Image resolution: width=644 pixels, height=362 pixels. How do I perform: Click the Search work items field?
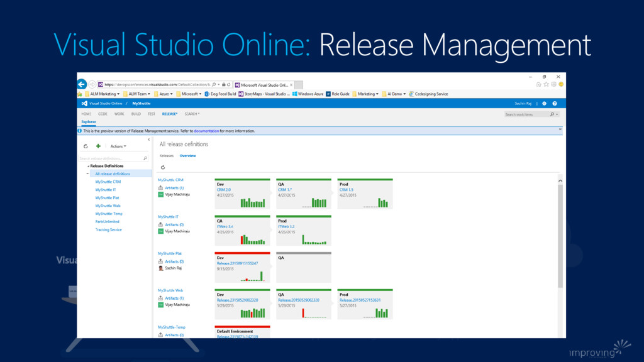click(526, 114)
